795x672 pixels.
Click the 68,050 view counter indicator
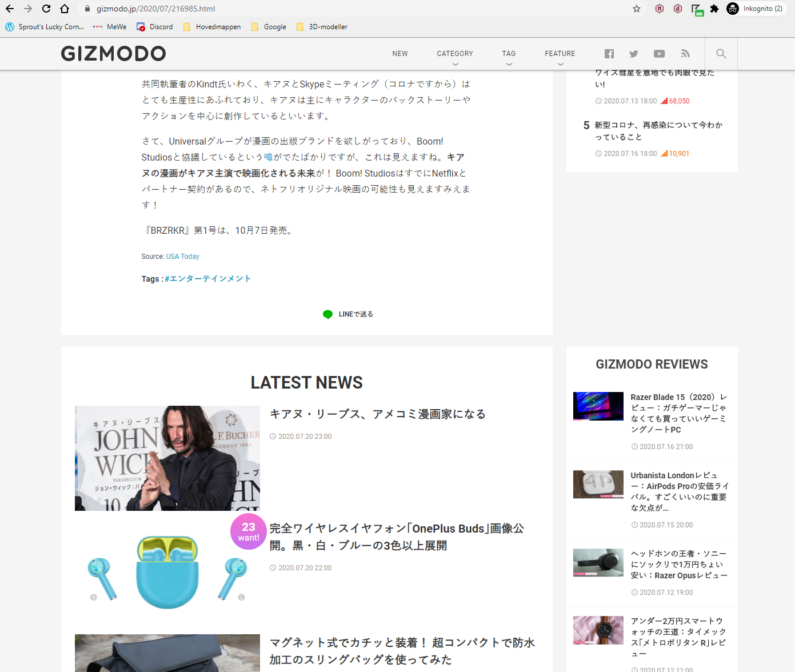(676, 101)
